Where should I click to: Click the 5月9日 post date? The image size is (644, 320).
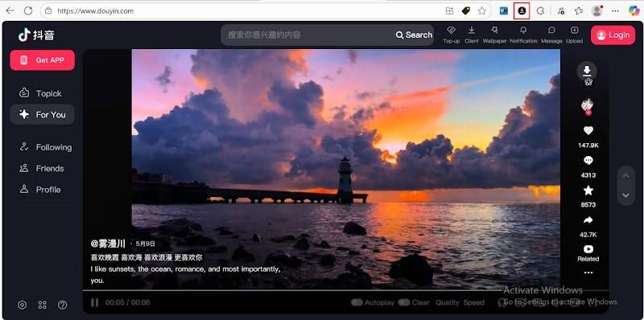146,244
